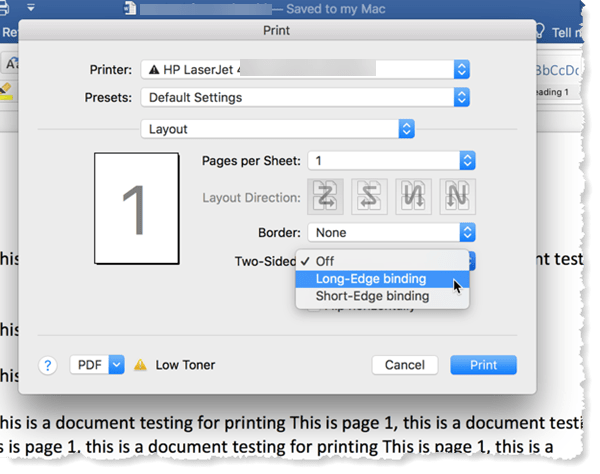600x474 pixels.
Task: Click the blue Print button
Action: [483, 365]
